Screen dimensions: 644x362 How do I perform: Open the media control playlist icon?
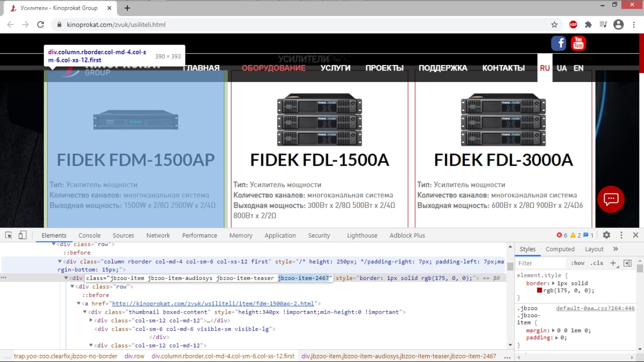[603, 25]
